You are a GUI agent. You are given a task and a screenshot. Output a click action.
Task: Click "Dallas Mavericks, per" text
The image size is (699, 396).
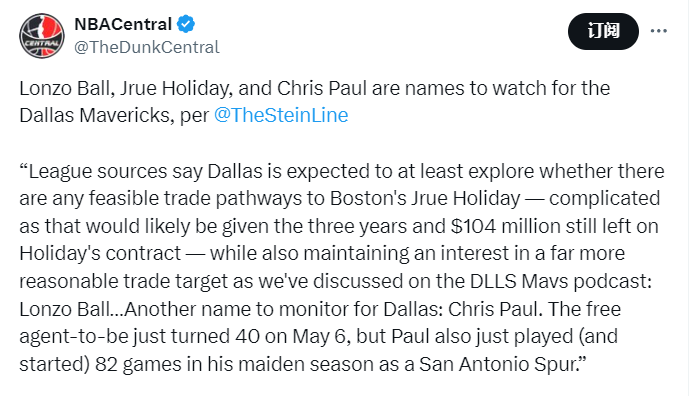coord(114,116)
